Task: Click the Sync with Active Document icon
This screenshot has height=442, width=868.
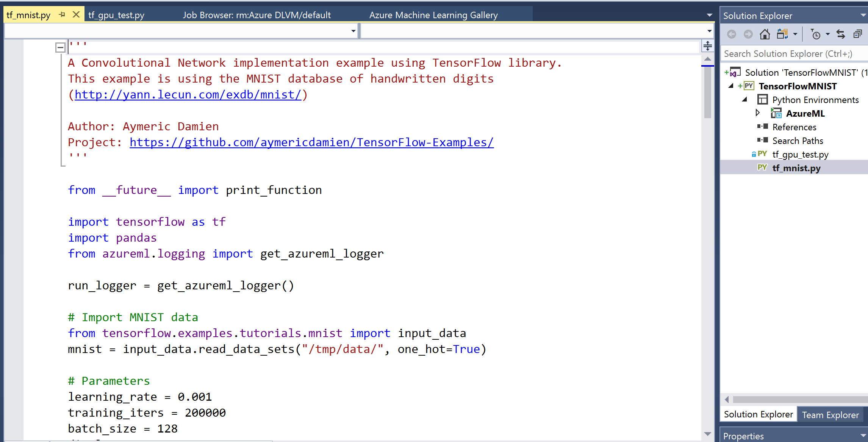Action: pyautogui.click(x=841, y=34)
